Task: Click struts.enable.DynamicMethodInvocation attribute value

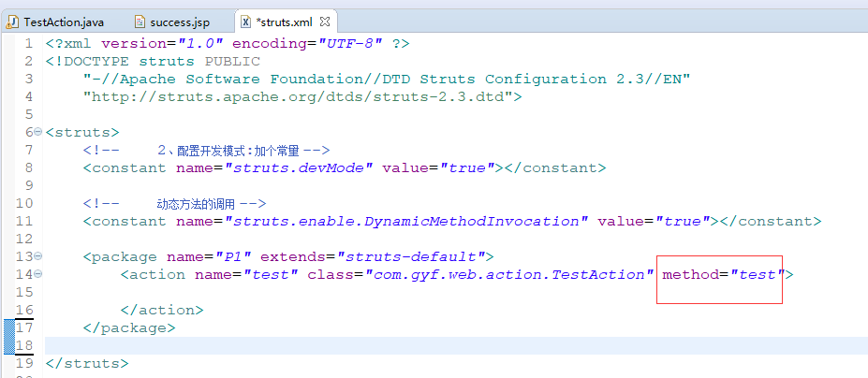Action: (405, 222)
